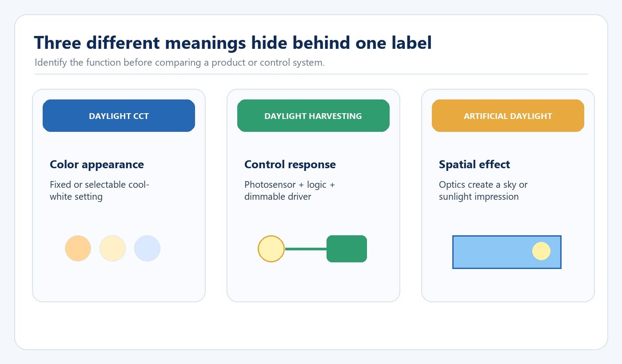This screenshot has height=364, width=622.
Task: Select the light blue color circle
Action: tap(147, 248)
